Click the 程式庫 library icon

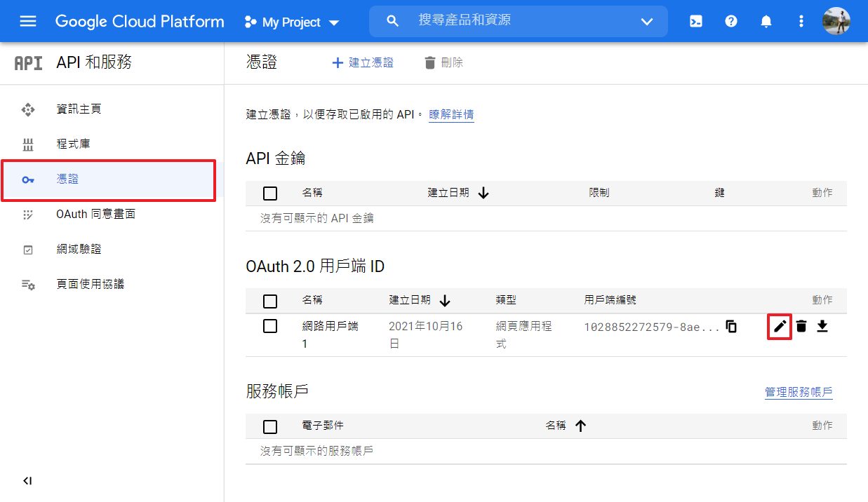(28, 144)
